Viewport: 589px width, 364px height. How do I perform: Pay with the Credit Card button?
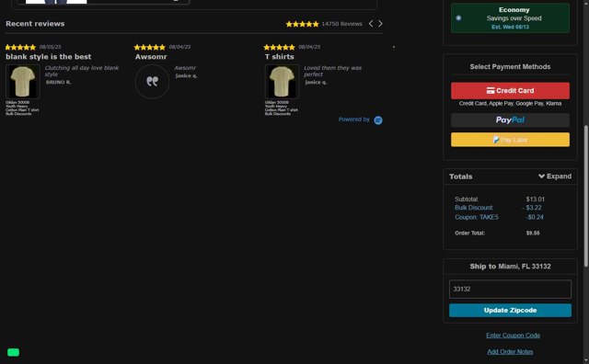510,90
